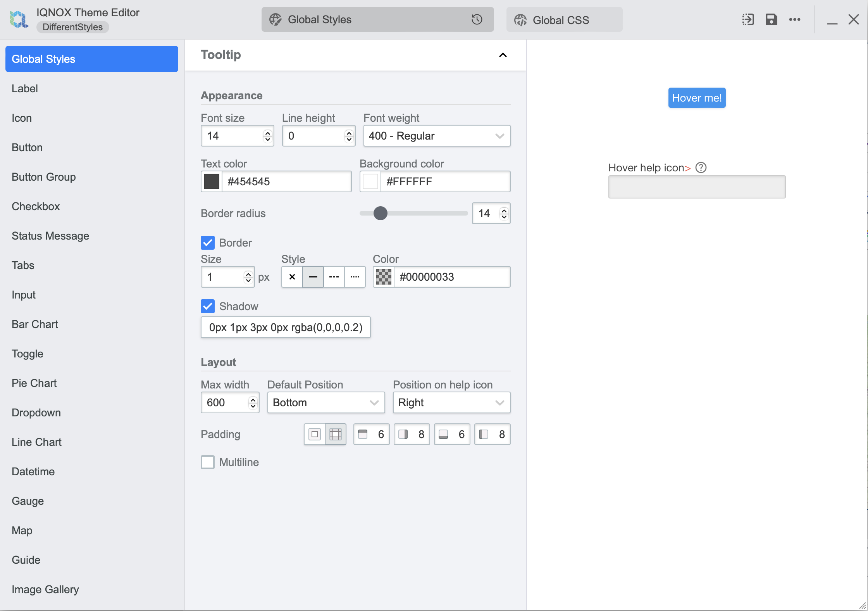Click the history icon in Global Styles bar
The image size is (868, 611).
(476, 19)
